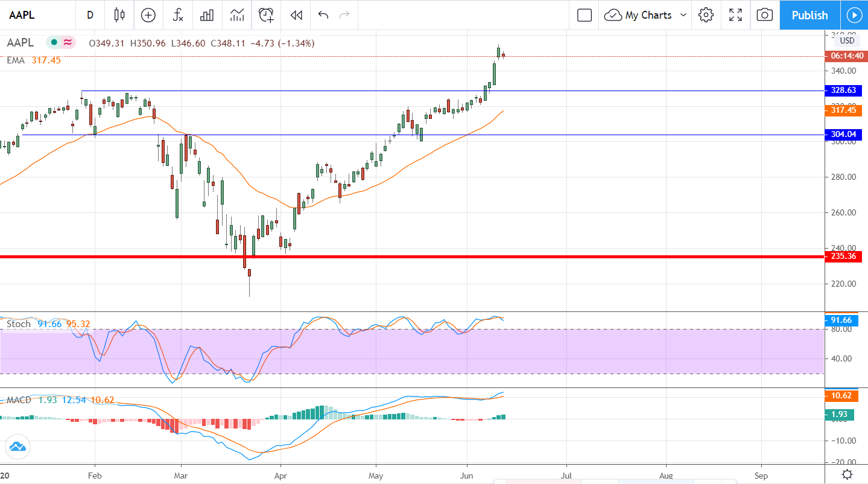Click the 328.63 blue price label
The height and width of the screenshot is (484, 868).
pyautogui.click(x=843, y=91)
